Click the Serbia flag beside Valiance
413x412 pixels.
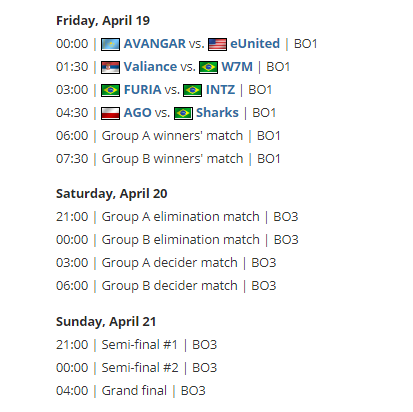pos(110,67)
